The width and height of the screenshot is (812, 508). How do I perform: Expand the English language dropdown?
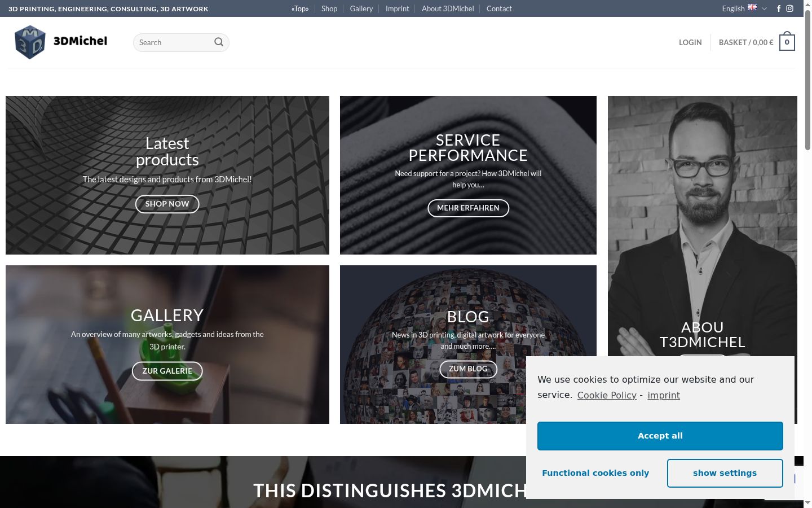[x=744, y=8]
